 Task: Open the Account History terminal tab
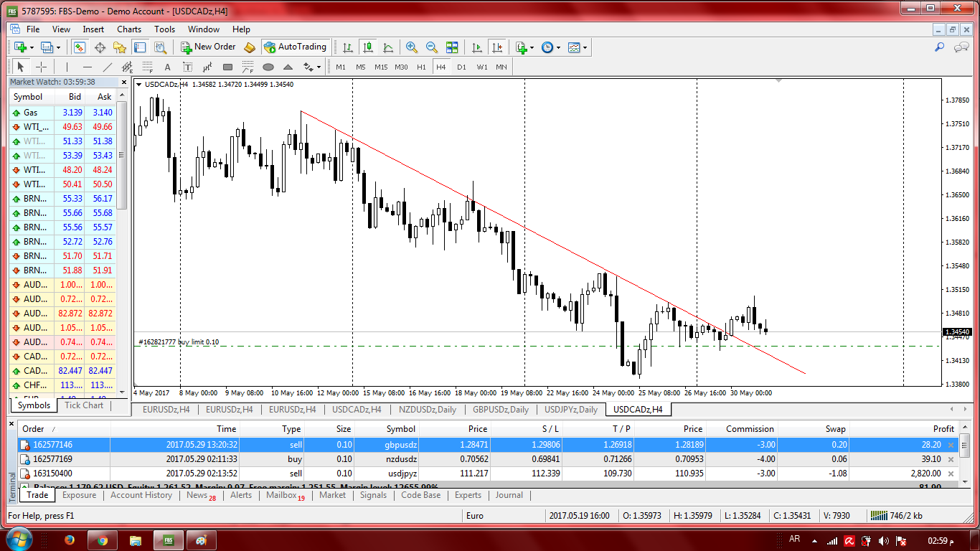click(141, 495)
